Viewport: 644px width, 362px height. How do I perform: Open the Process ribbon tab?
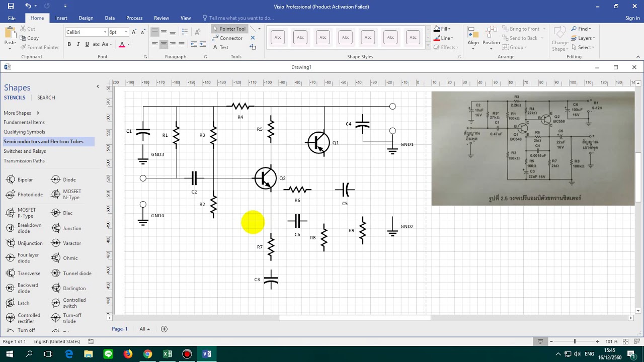[134, 18]
